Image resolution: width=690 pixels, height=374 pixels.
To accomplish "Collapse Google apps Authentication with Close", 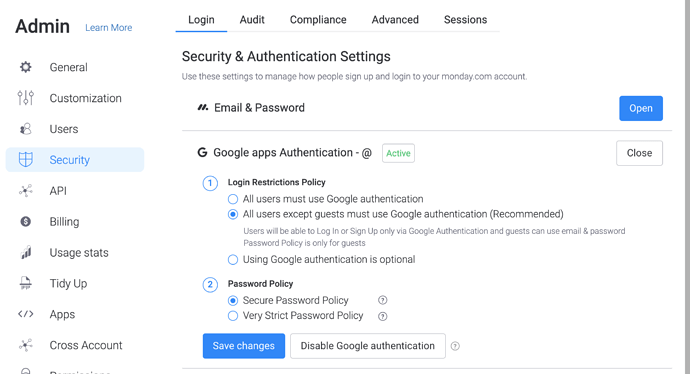I will (x=639, y=153).
